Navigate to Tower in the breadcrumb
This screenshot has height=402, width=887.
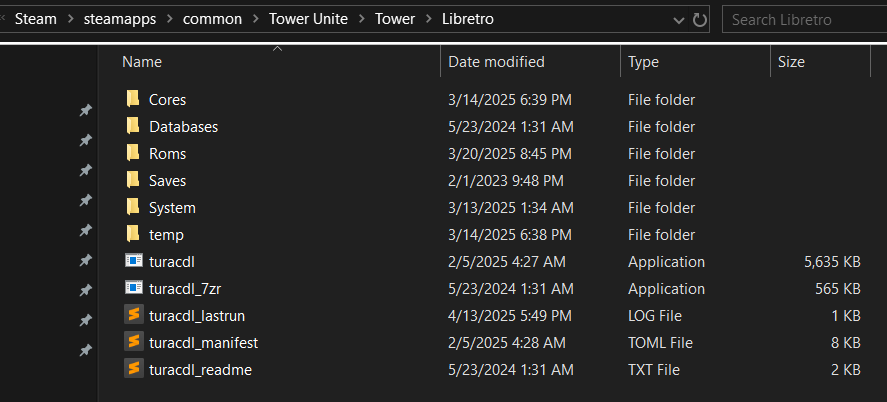[x=395, y=19]
